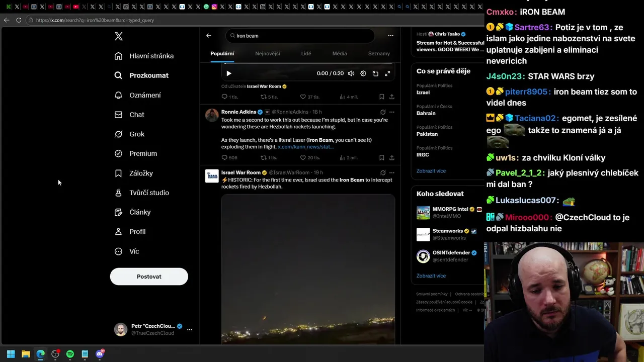Mute the video volume icon
644x362 pixels.
click(351, 73)
